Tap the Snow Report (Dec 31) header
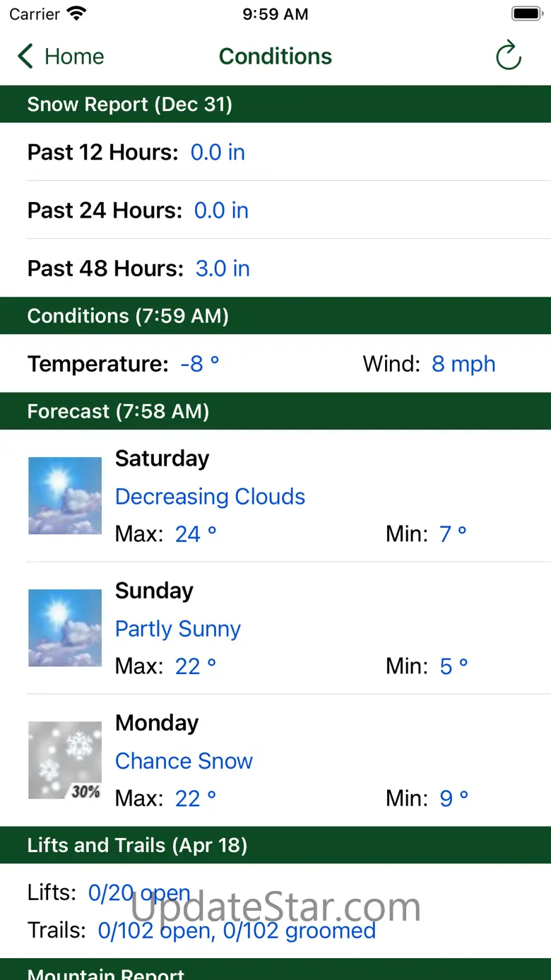The width and height of the screenshot is (551, 980). tap(275, 104)
